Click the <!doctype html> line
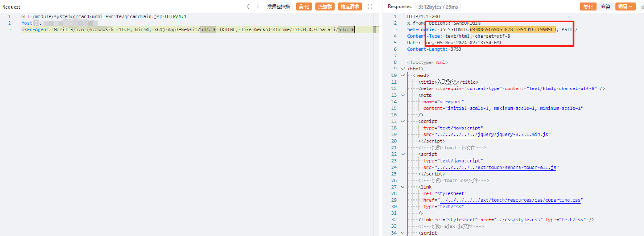 point(427,62)
